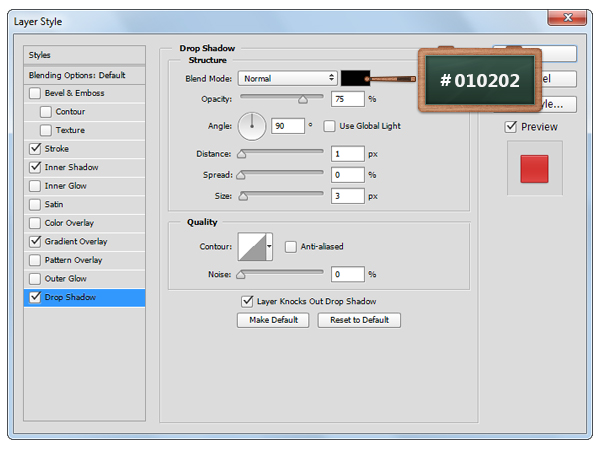Viewport: 600px width, 449px height.
Task: Click the Distance value input field
Action: [x=348, y=154]
